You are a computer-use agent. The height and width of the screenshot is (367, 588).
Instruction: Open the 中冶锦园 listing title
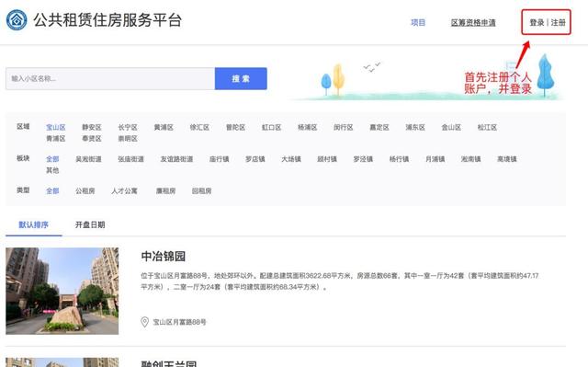tap(164, 257)
